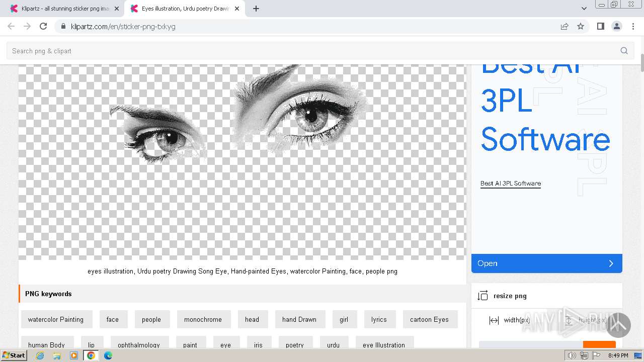Click the address bar URL
The height and width of the screenshot is (362, 644).
click(123, 26)
